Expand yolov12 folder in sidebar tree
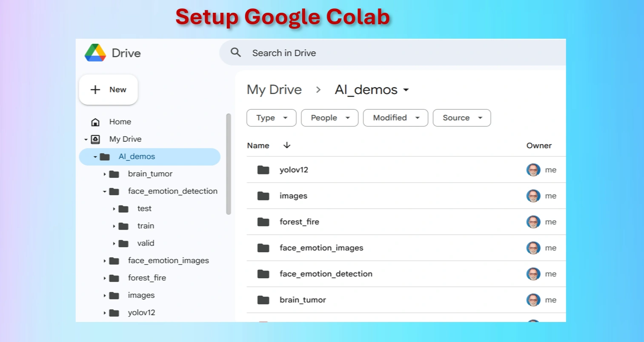644x342 pixels. pos(105,313)
